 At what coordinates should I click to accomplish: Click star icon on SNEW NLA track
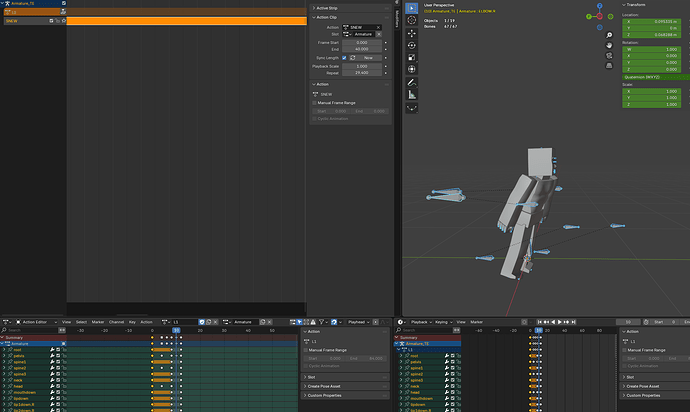(x=64, y=21)
